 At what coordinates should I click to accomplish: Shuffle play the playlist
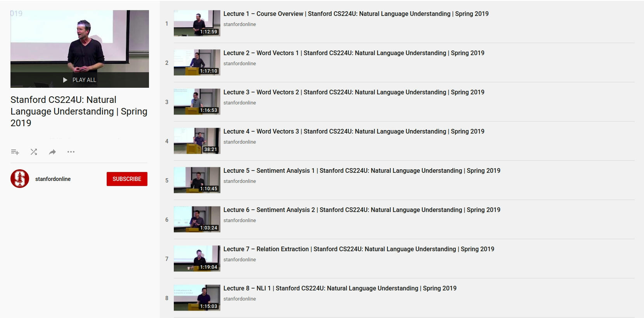[34, 152]
